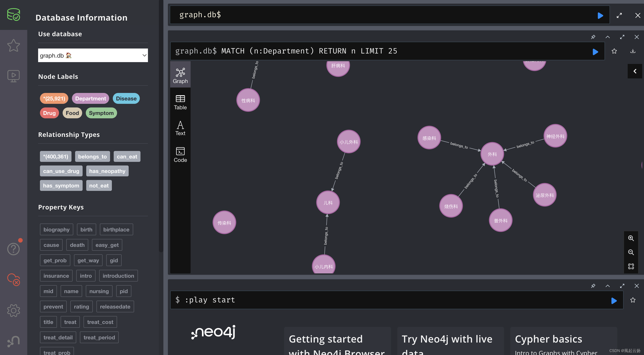
Task: Pin the Department query result frame
Action: tap(593, 37)
